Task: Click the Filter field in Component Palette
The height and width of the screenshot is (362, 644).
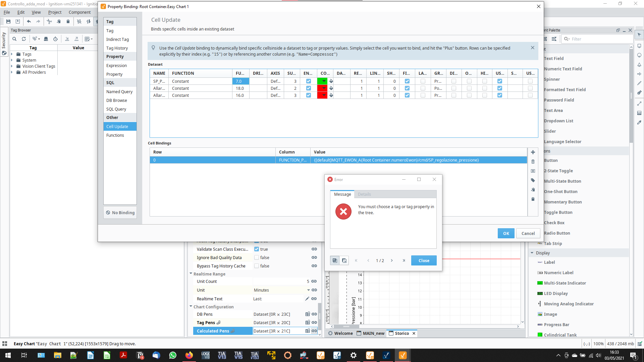Action: tap(597, 39)
